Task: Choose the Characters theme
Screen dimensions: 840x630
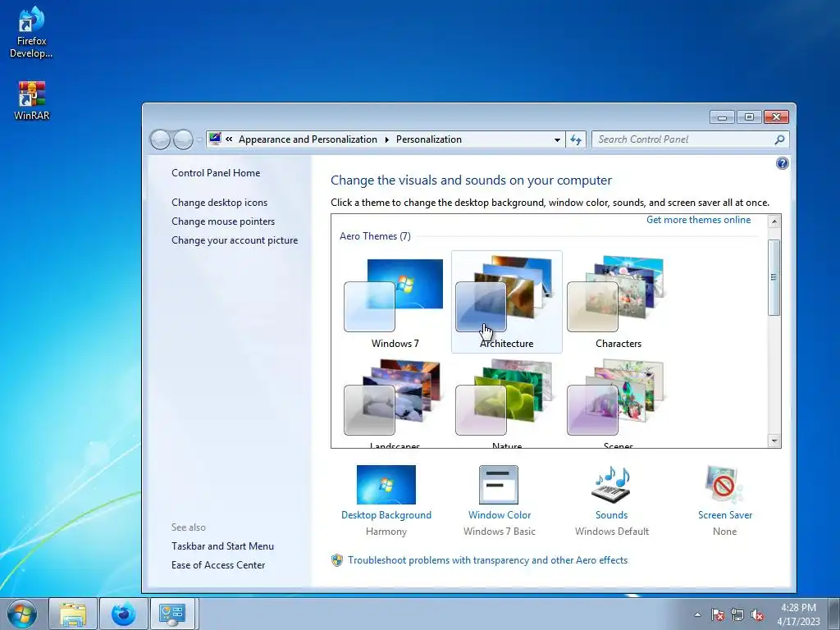Action: [619, 302]
